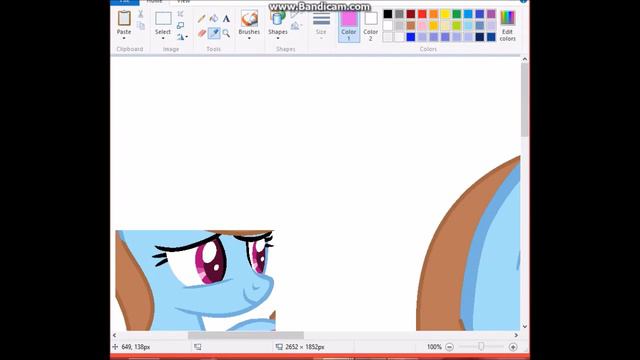Image resolution: width=640 pixels, height=360 pixels.
Task: Click the scroll right arrow
Action: click(516, 335)
